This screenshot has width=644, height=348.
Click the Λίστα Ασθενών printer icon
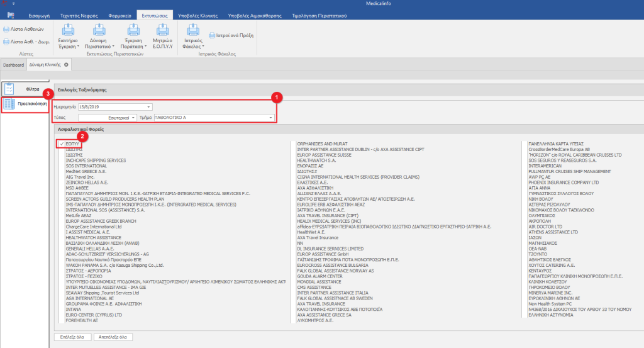pyautogui.click(x=6, y=29)
